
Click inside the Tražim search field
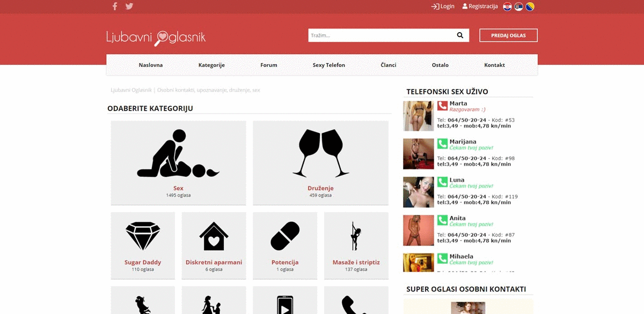pos(376,35)
